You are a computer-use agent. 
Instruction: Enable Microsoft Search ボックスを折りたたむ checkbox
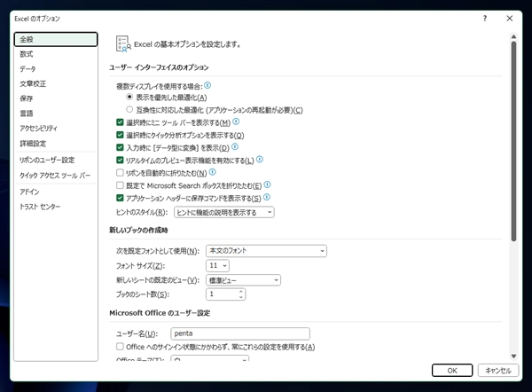point(120,185)
